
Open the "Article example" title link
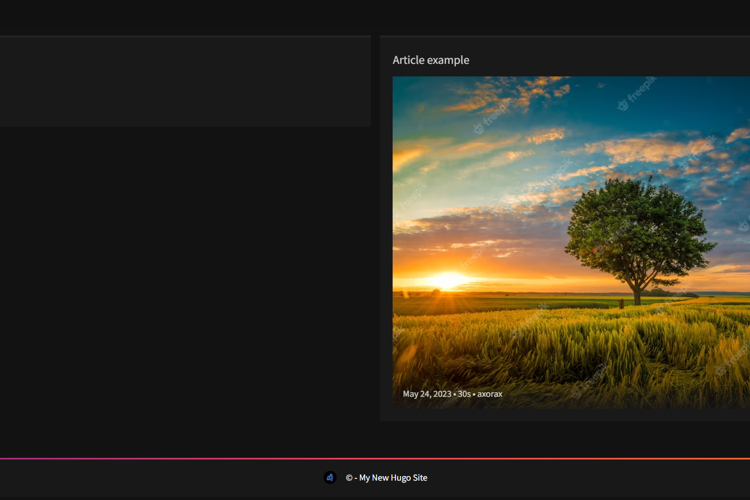(430, 60)
